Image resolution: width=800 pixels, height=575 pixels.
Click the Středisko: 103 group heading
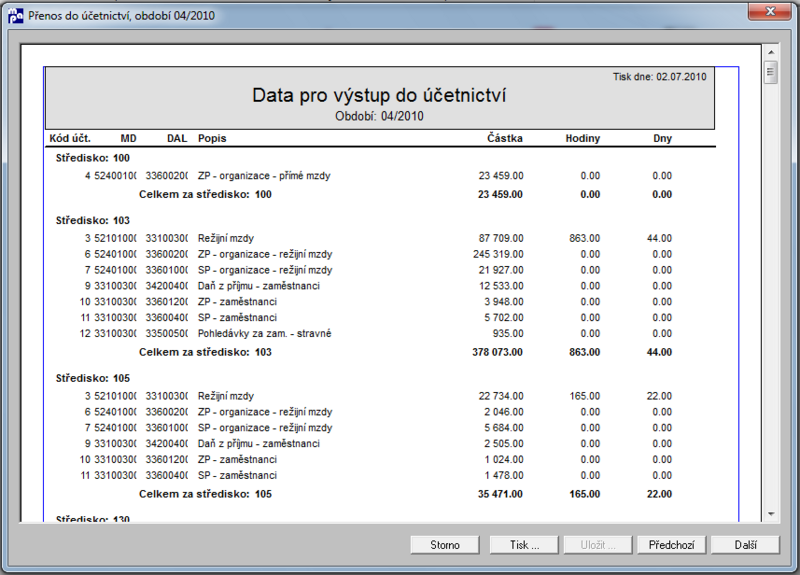pos(92,220)
